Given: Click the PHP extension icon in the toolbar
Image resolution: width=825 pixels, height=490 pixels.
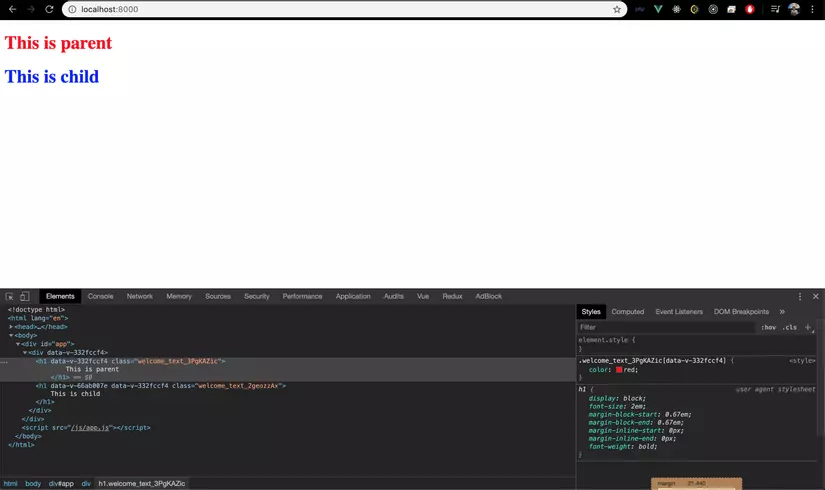Looking at the screenshot, I should [x=640, y=9].
